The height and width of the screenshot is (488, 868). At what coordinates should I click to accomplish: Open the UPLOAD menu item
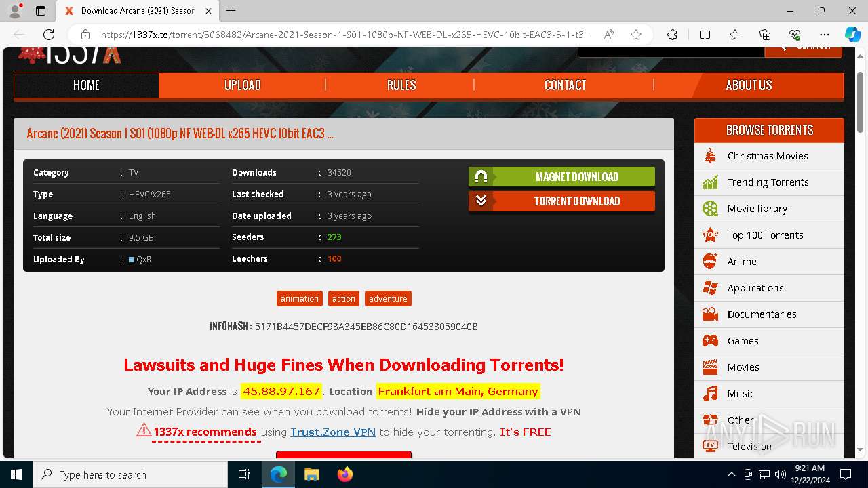point(243,85)
